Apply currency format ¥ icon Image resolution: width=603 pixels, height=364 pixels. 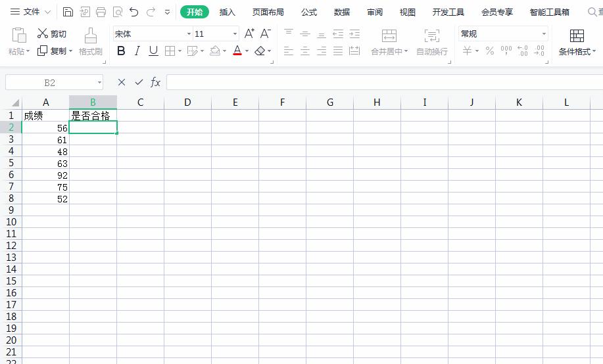[468, 51]
